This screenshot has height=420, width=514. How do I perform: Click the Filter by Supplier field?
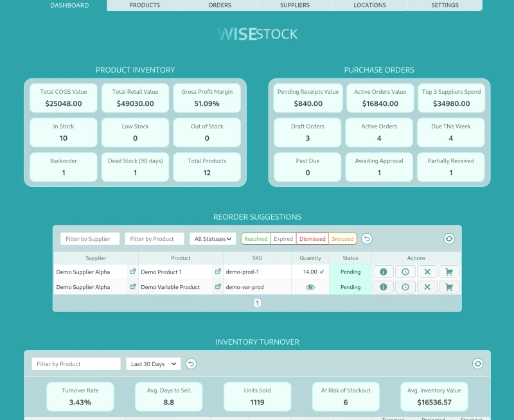(x=90, y=239)
